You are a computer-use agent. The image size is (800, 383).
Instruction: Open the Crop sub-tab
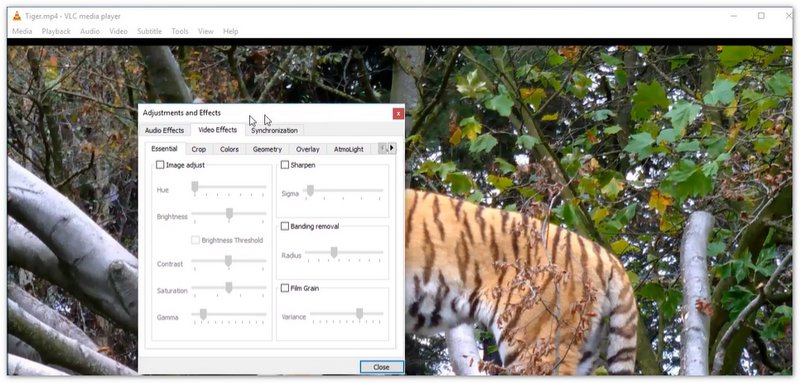point(199,149)
